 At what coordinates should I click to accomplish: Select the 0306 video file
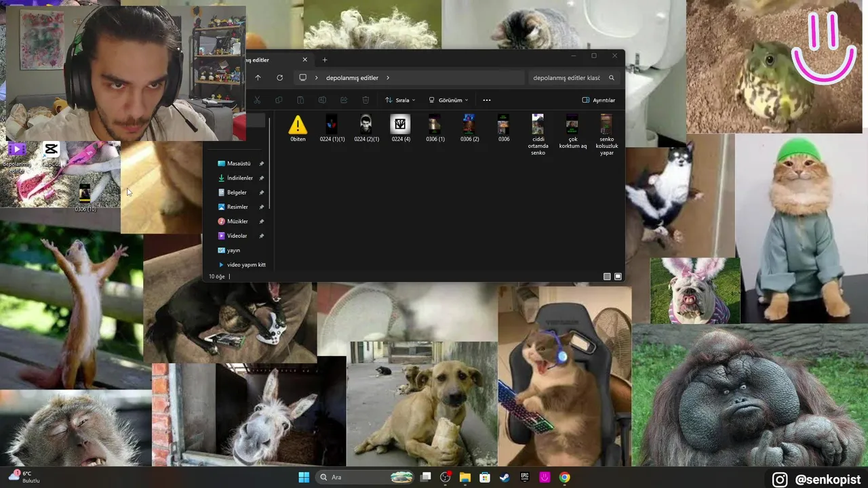tap(504, 129)
